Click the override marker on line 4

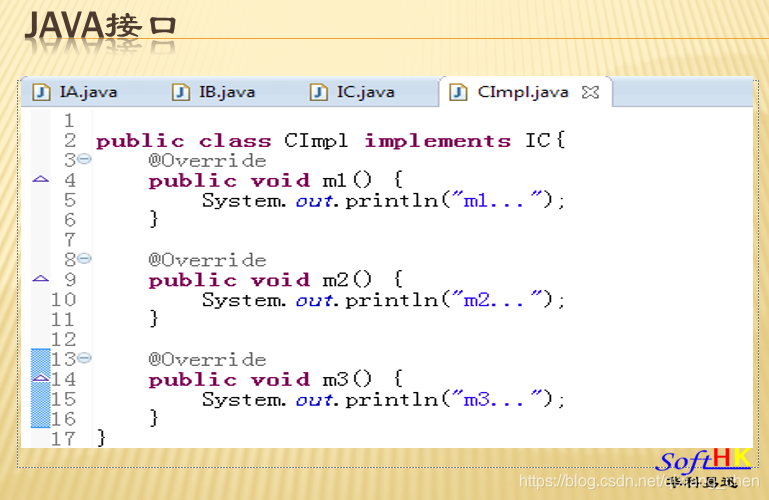[41, 179]
